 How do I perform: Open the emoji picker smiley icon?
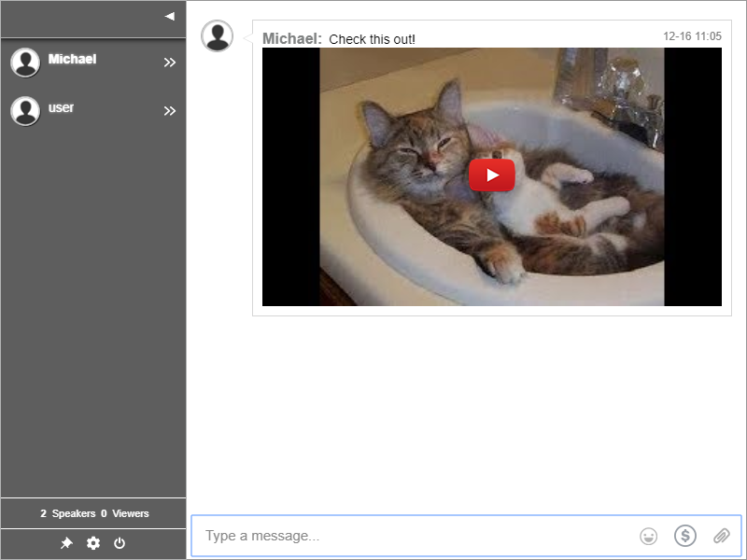coord(648,536)
